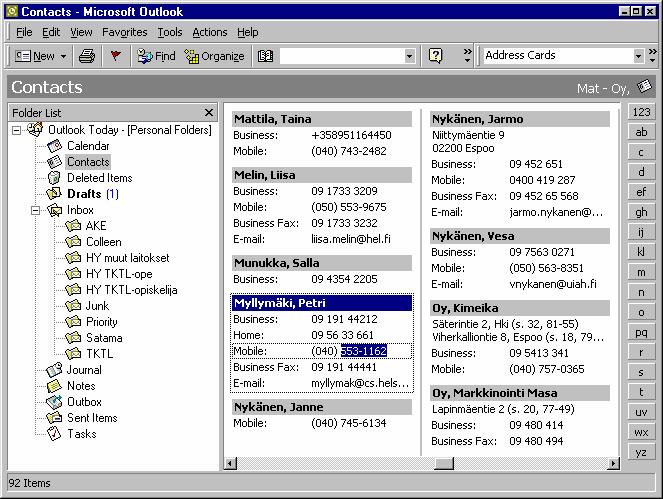
Task: Open the File menu
Action: click(24, 32)
